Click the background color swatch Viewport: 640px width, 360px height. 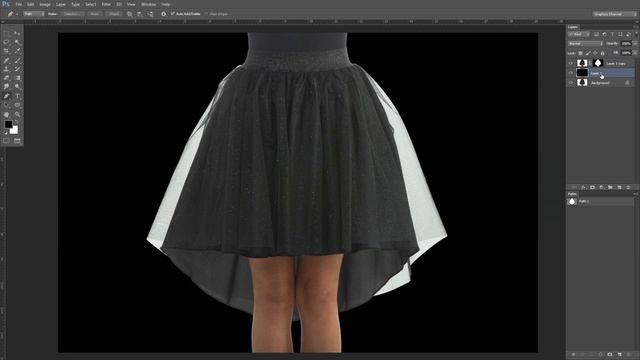(15, 131)
